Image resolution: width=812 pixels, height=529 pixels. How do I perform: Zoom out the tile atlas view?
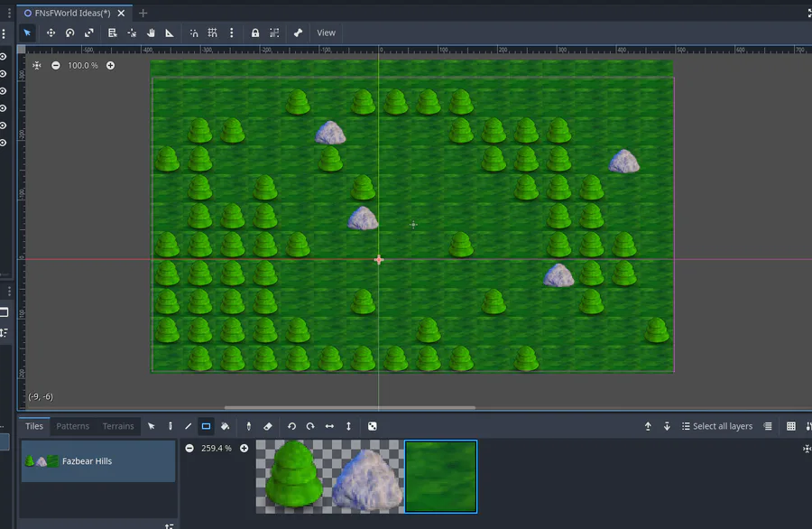(189, 448)
